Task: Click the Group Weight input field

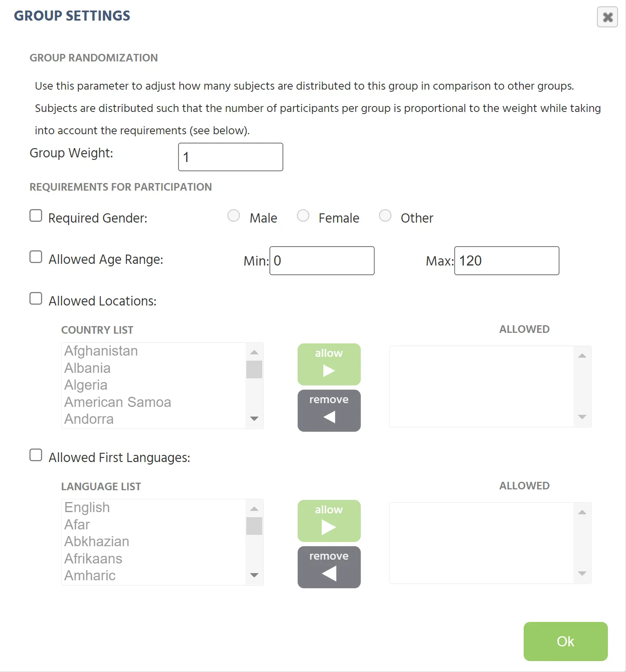Action: [230, 157]
